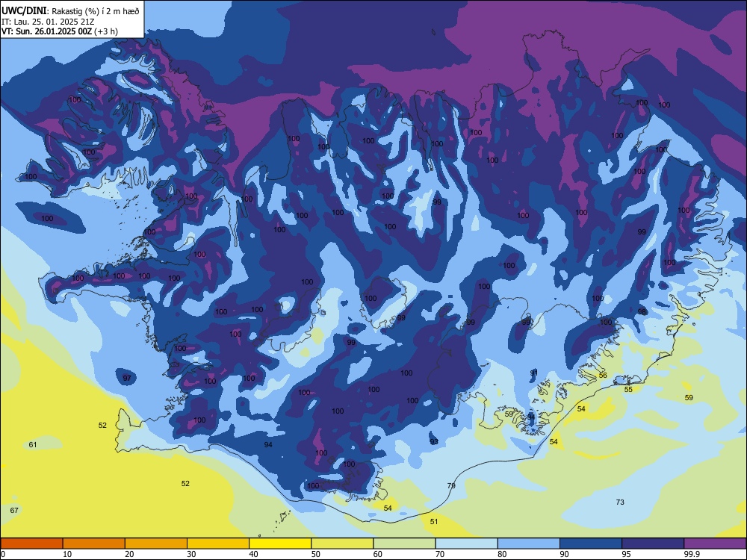Click the legend scale label '70'

[440, 554]
